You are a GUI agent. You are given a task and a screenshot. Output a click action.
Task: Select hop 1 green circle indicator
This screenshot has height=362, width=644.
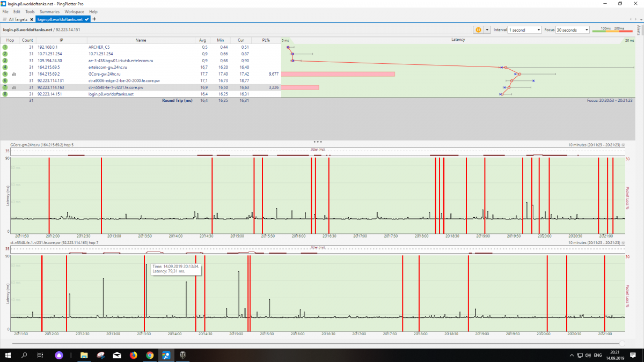5,47
